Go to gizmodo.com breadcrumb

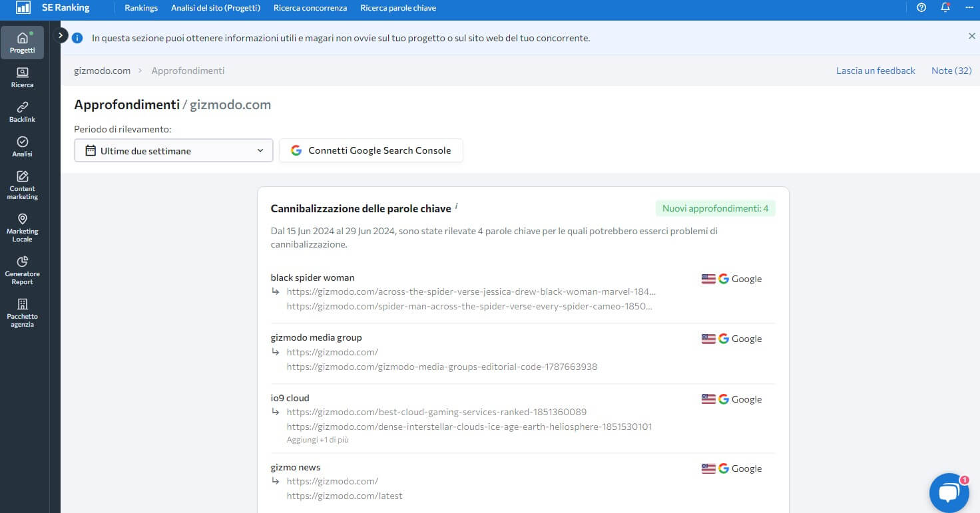[x=102, y=71]
